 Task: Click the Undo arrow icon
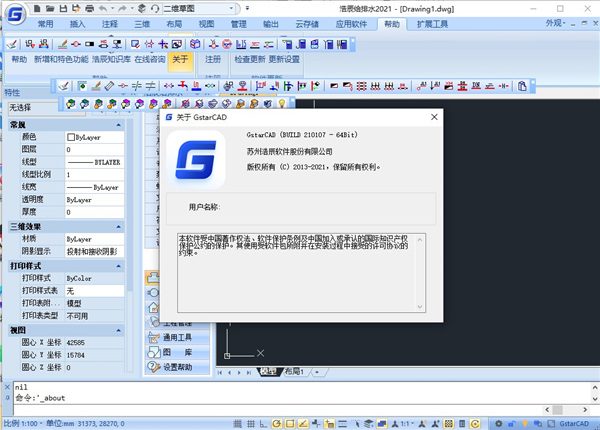104,8
